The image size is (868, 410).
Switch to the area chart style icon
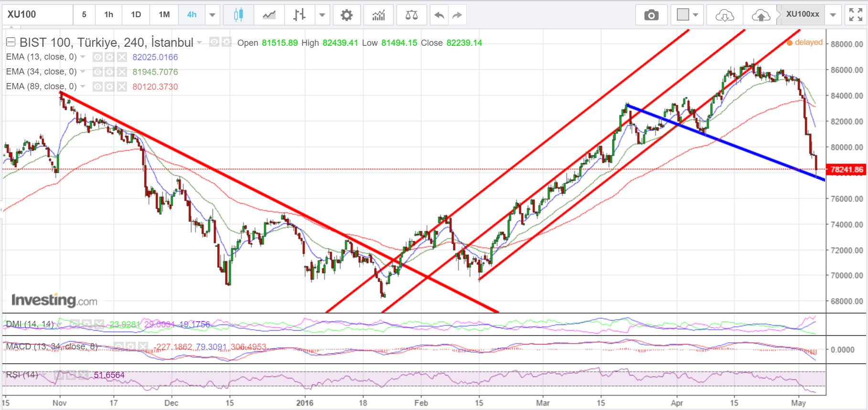tap(269, 15)
